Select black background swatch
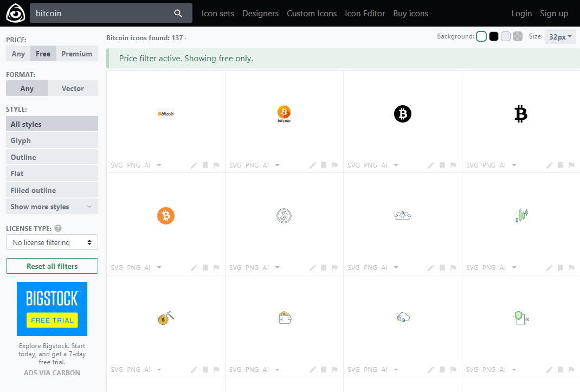The width and height of the screenshot is (580, 392). click(x=494, y=36)
